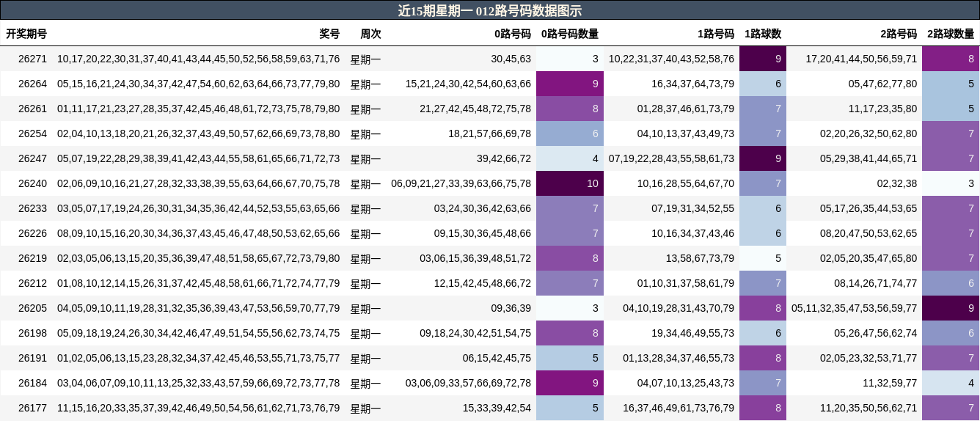The width and height of the screenshot is (980, 421).
Task: Click issue number 26271
Action: (x=32, y=59)
